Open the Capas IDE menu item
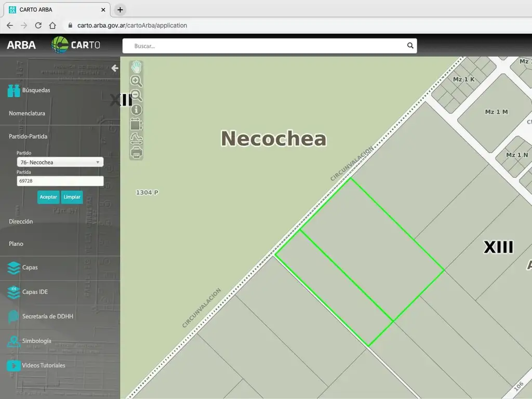Screen dimensions: 532x399 [x=34, y=292]
